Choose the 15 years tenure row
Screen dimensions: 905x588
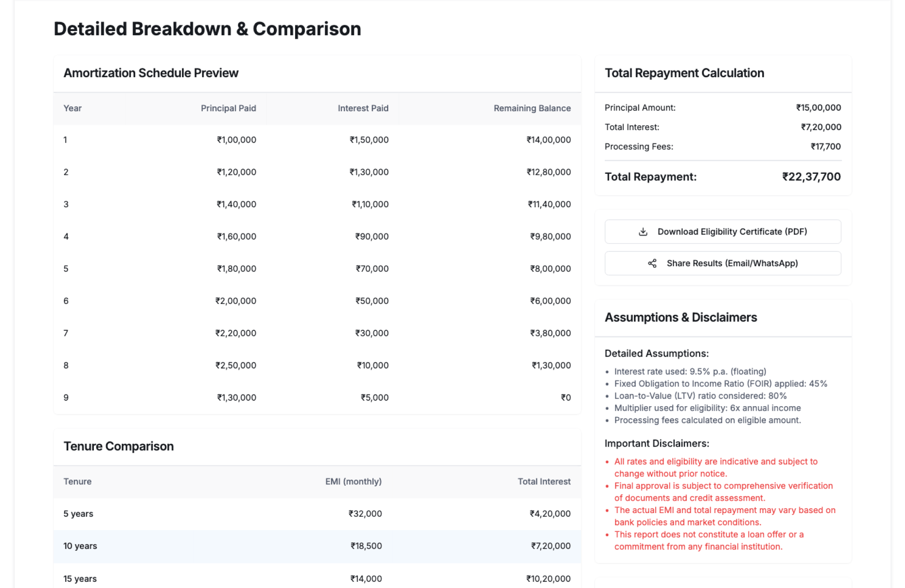click(x=317, y=578)
